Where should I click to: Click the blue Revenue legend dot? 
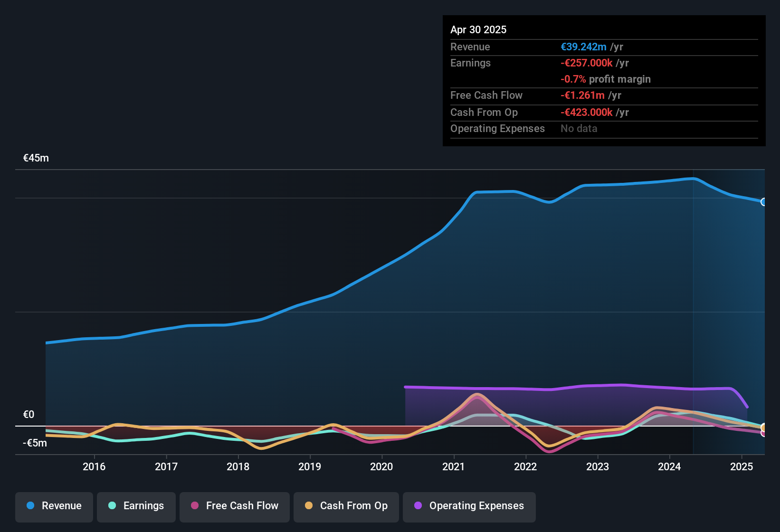(30, 506)
